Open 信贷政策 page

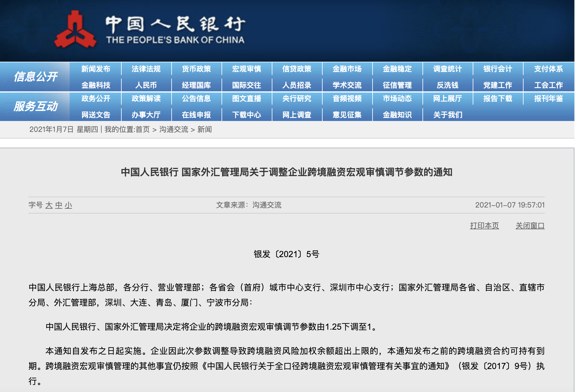coord(297,69)
